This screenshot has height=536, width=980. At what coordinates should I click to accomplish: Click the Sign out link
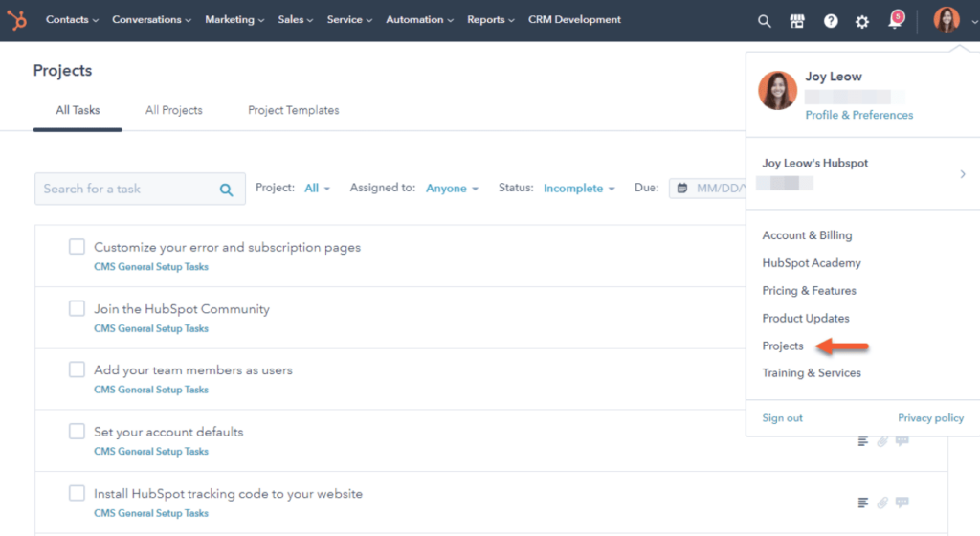point(782,418)
